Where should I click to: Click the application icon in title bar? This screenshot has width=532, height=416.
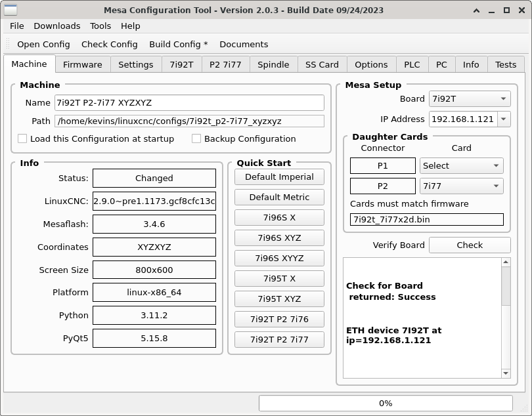click(x=11, y=10)
